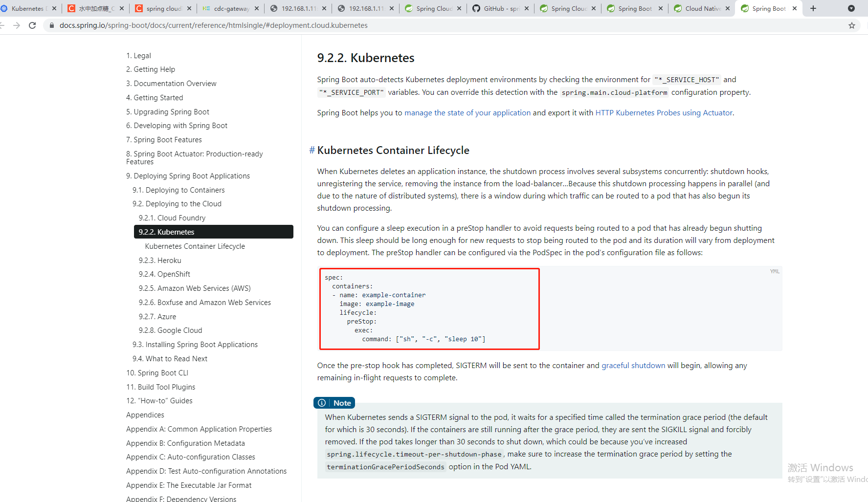Go forward in browser history
The image size is (868, 502).
coord(17,25)
